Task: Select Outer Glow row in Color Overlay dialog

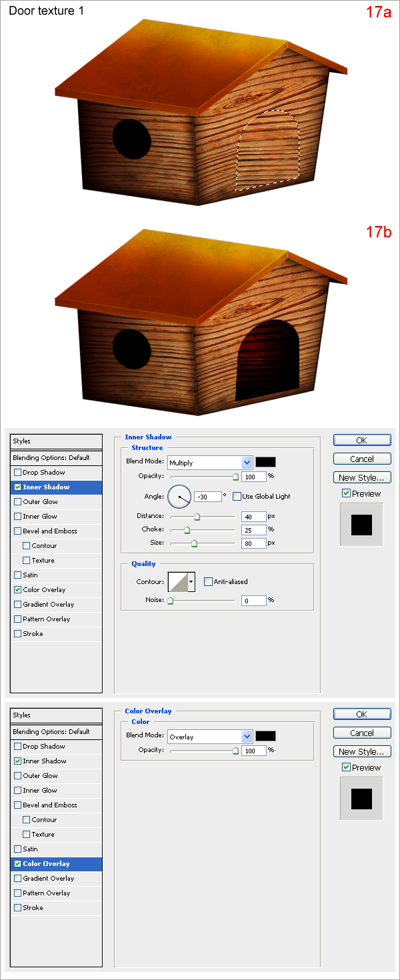Action: (57, 776)
